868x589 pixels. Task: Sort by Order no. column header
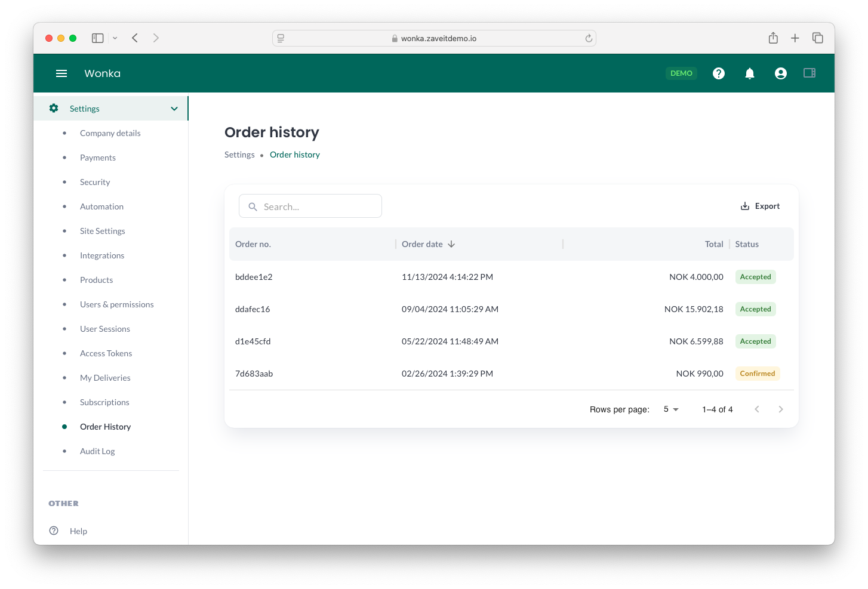tap(253, 244)
